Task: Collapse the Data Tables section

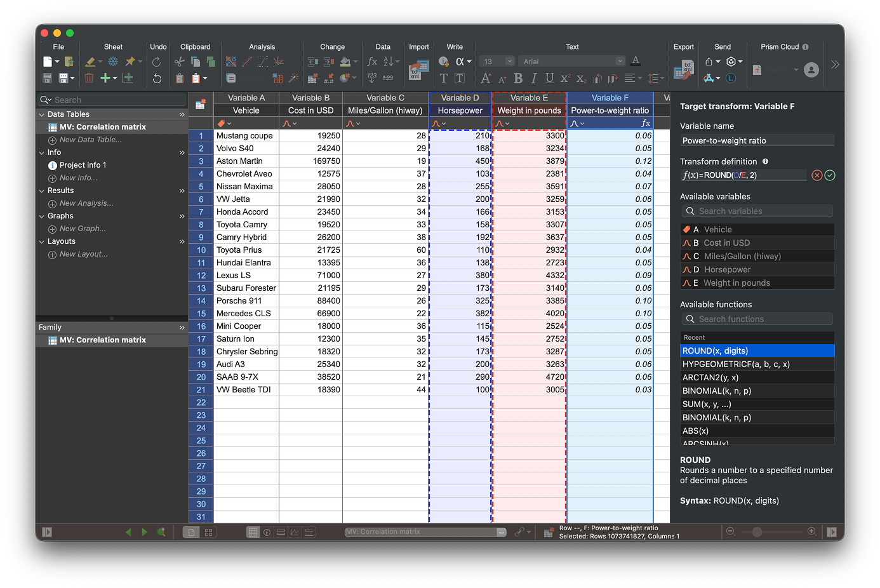Action: pos(42,114)
